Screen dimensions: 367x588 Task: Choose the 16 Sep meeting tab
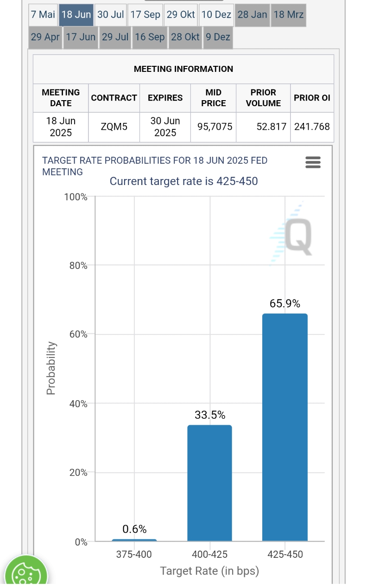[x=150, y=37]
